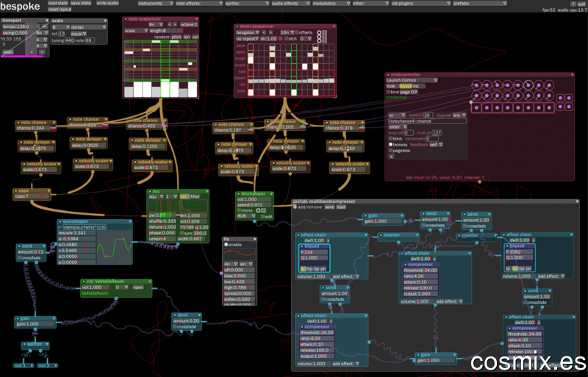Toggle the midicontroller twoway checkbox
Viewport: 588px width, 377px height.
tap(390, 145)
